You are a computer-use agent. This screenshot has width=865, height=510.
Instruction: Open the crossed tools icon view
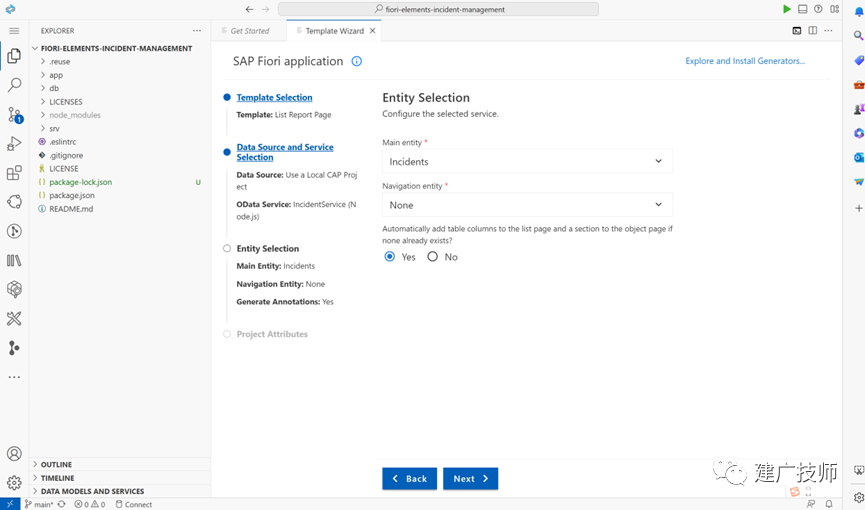pos(14,318)
